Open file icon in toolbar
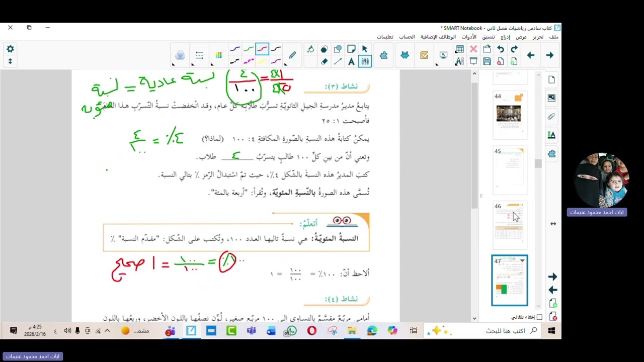The image size is (644, 362). pyautogui.click(x=487, y=49)
